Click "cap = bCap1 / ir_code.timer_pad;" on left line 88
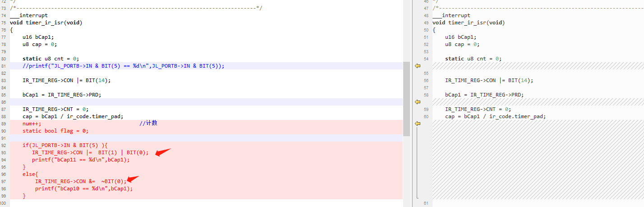Viewport: 644px width, 207px height. 73,116
